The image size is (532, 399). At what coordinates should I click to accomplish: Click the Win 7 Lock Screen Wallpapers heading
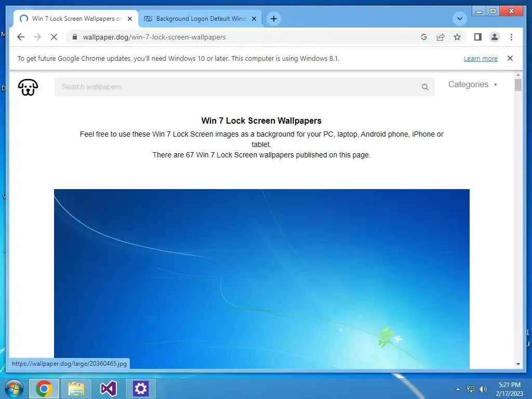(261, 121)
